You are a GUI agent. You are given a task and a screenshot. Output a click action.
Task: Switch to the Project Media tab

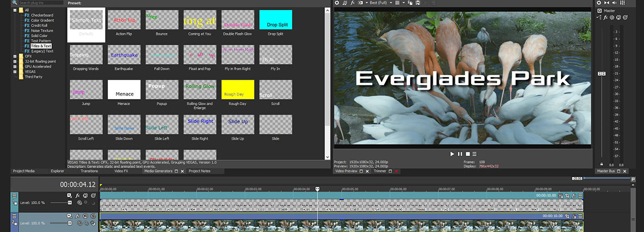24,171
